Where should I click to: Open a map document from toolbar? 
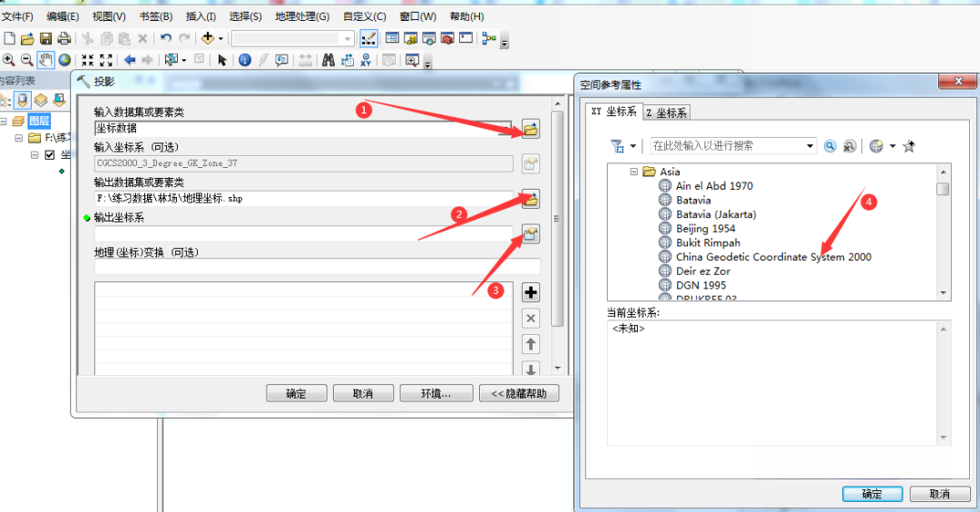[x=27, y=39]
